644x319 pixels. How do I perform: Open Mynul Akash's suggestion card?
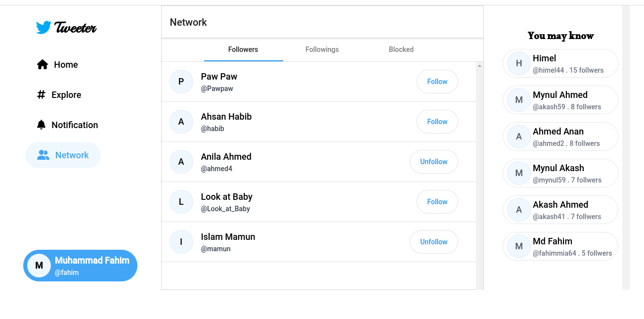560,173
